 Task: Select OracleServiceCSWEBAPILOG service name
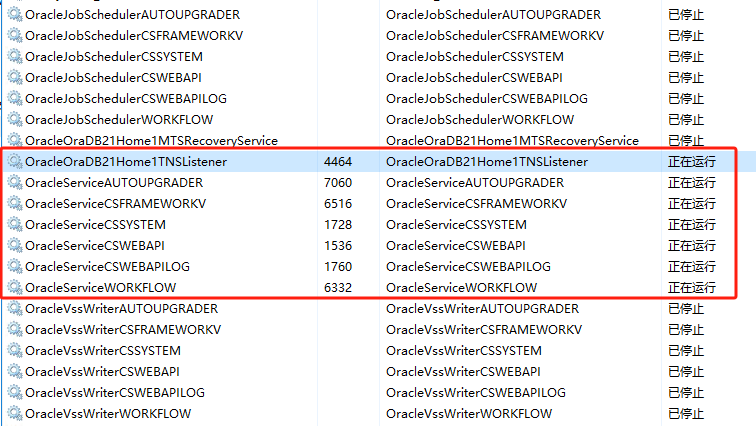(108, 266)
